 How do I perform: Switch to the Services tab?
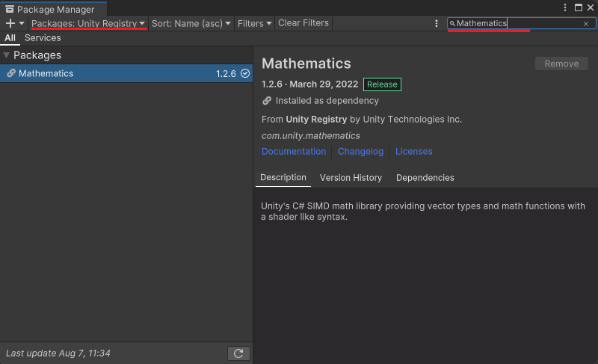pos(43,37)
